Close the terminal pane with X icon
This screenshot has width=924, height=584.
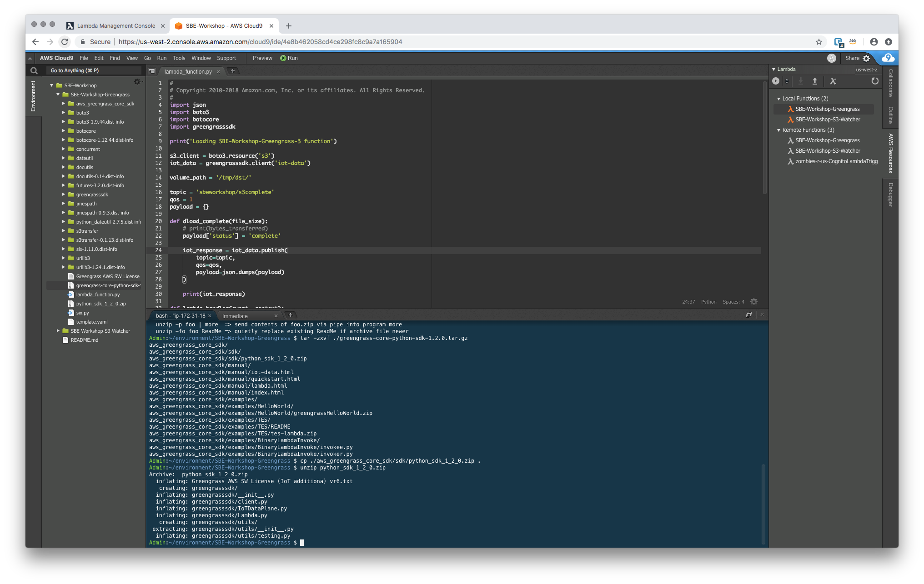(762, 314)
